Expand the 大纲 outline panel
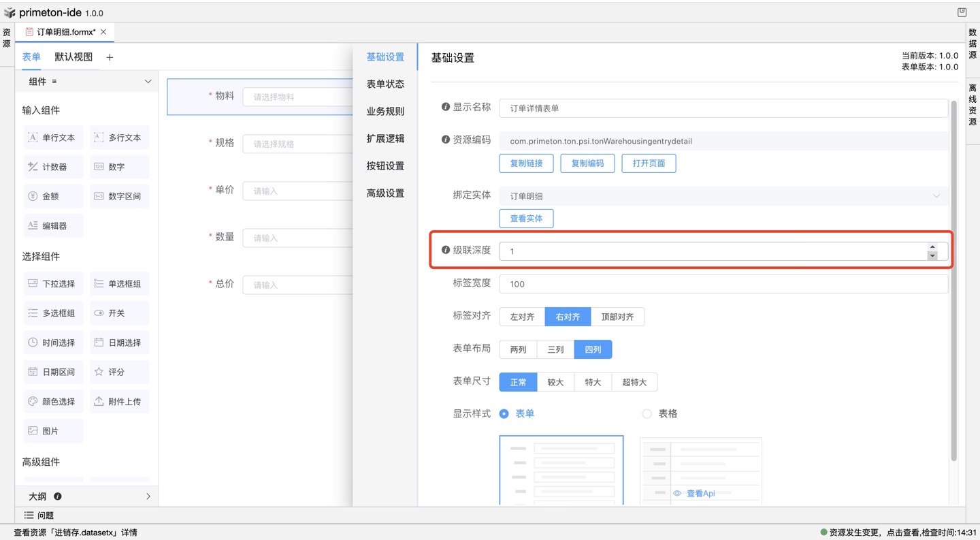Image resolution: width=980 pixels, height=540 pixels. click(x=148, y=496)
